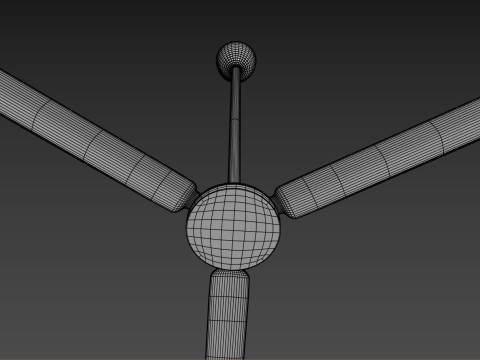The image size is (480, 360).
Task: Select the bottom fan blade mesh
Action: 228,314
